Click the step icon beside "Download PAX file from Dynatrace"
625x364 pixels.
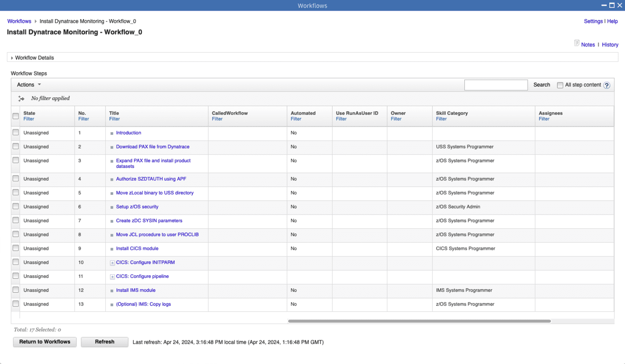112,146
